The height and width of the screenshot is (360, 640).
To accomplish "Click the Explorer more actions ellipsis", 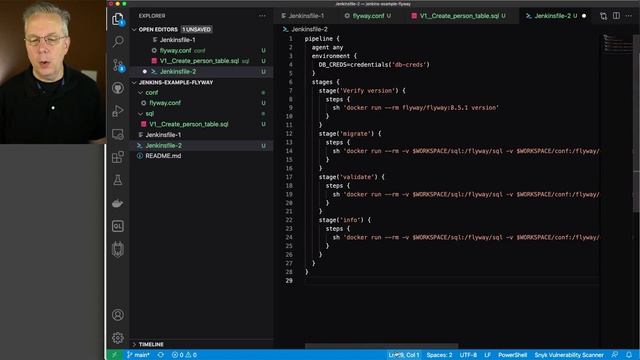I will pyautogui.click(x=262, y=16).
